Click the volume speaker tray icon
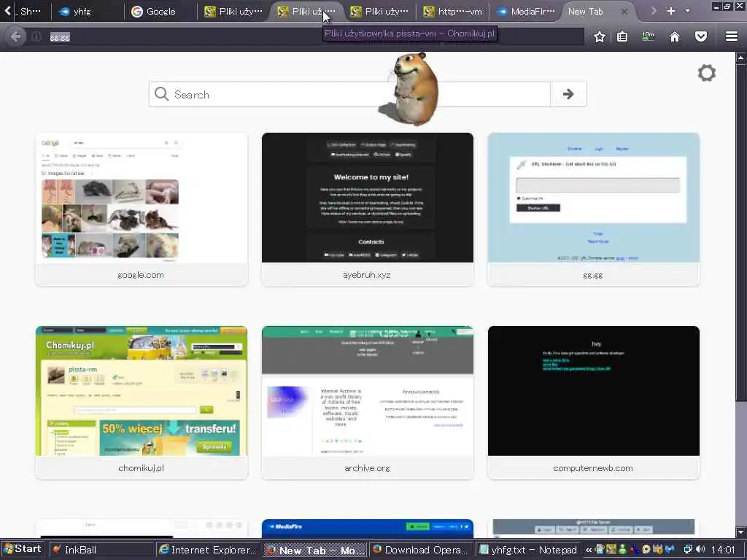Viewport: 747px width, 560px height. pos(700,550)
